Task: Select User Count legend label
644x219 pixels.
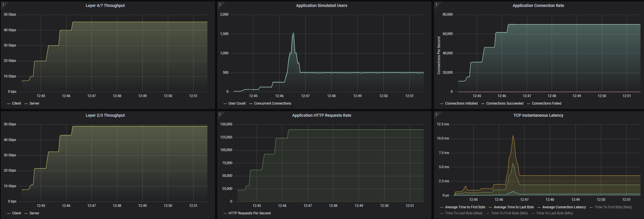Action: point(237,103)
